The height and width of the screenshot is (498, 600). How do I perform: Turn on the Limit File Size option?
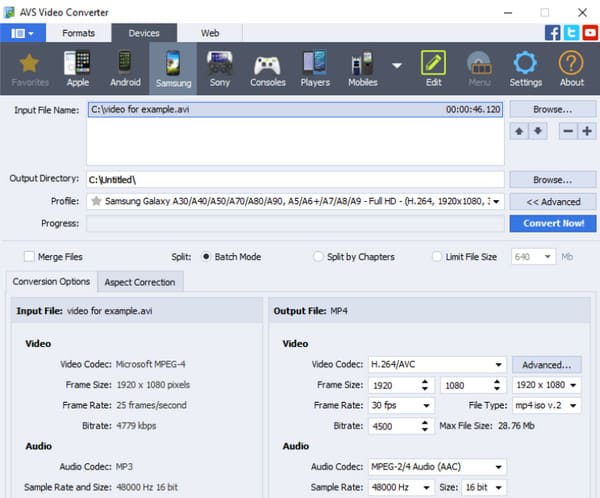click(x=437, y=257)
